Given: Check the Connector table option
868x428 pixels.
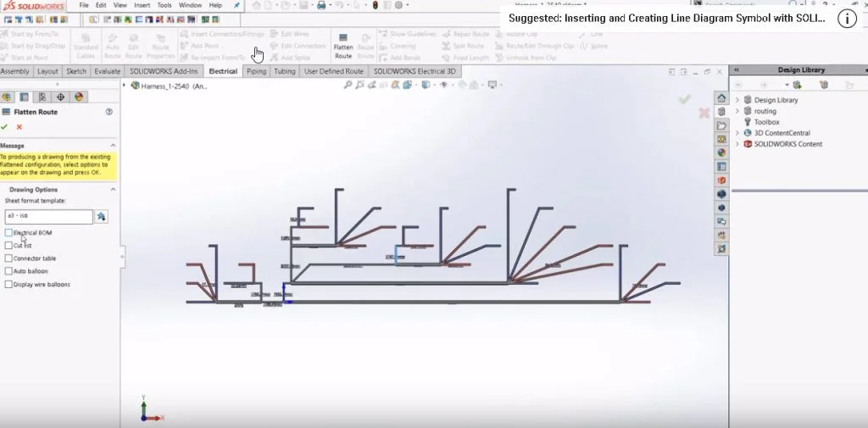Looking at the screenshot, I should pyautogui.click(x=8, y=258).
